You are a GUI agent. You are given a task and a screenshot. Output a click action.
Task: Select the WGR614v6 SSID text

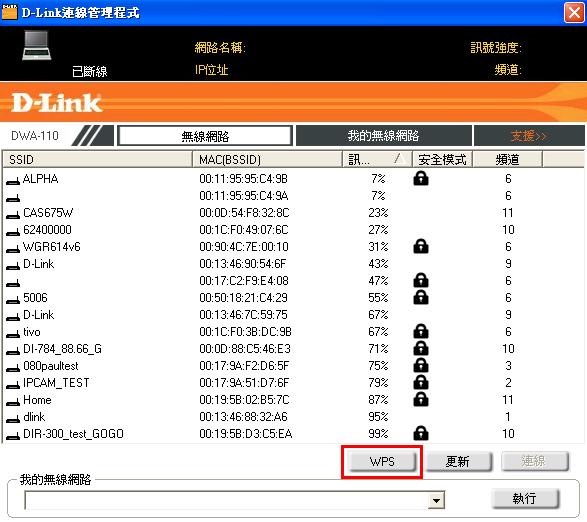tap(52, 247)
